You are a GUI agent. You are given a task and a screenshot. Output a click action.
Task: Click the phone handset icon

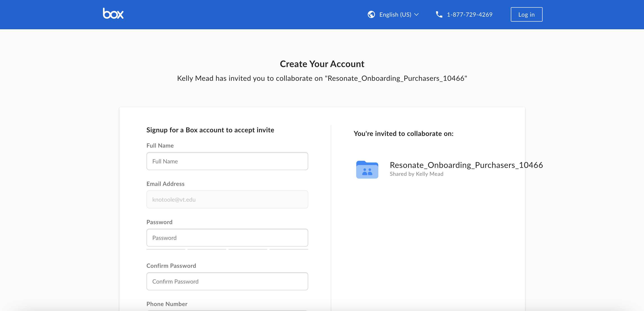point(439,14)
